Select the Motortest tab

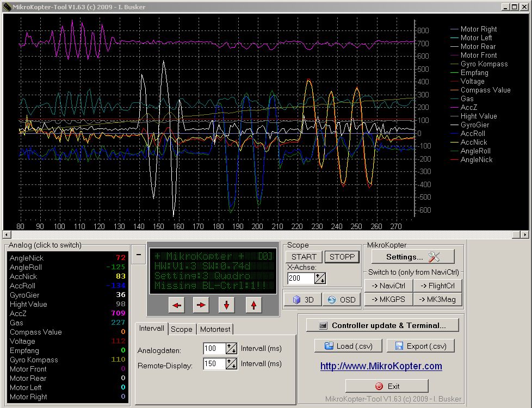215,329
